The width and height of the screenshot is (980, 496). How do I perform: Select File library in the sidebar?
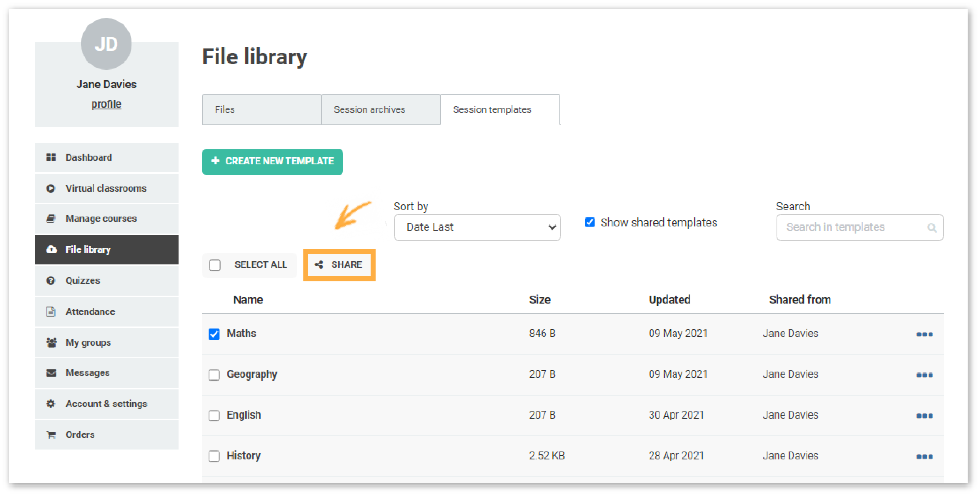[x=107, y=249]
